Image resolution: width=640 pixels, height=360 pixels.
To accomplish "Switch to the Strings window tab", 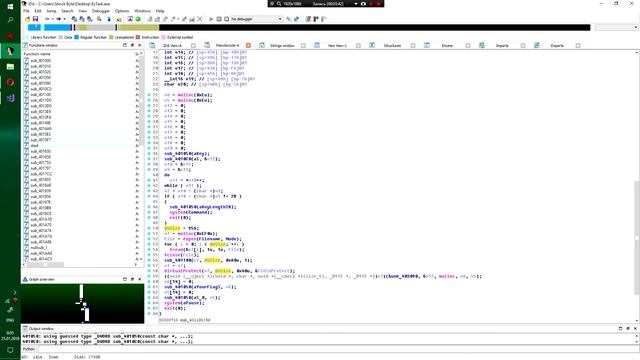I will coord(282,46).
